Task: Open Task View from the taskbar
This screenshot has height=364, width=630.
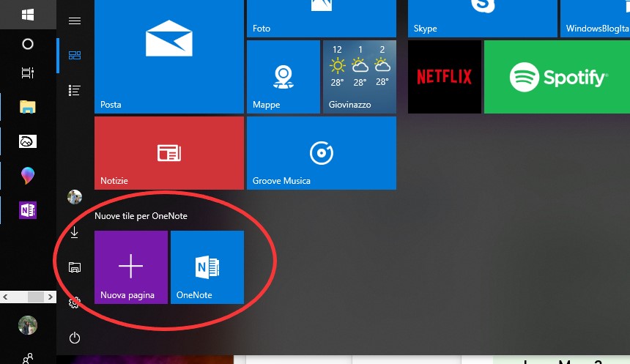Action: pyautogui.click(x=28, y=73)
